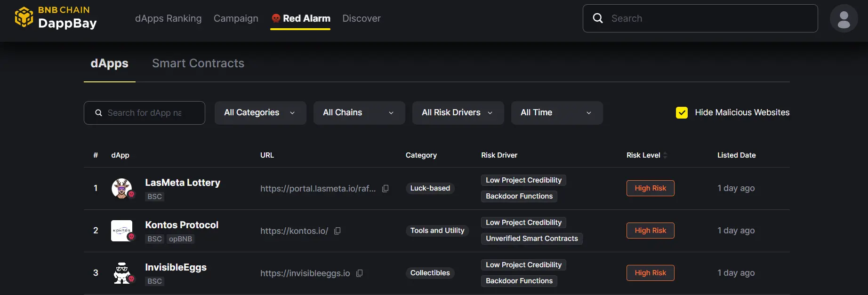This screenshot has width=868, height=295.
Task: Go to dApps Ranking page
Action: pos(168,18)
